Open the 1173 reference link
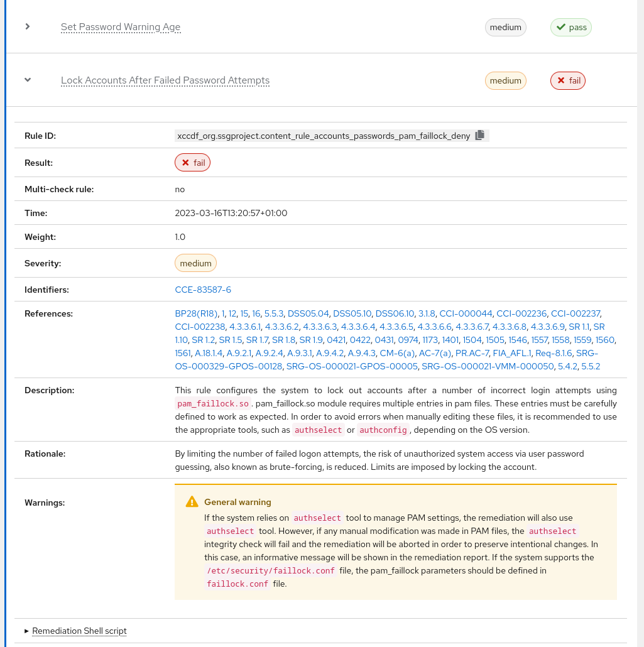644x647 pixels. (x=430, y=340)
